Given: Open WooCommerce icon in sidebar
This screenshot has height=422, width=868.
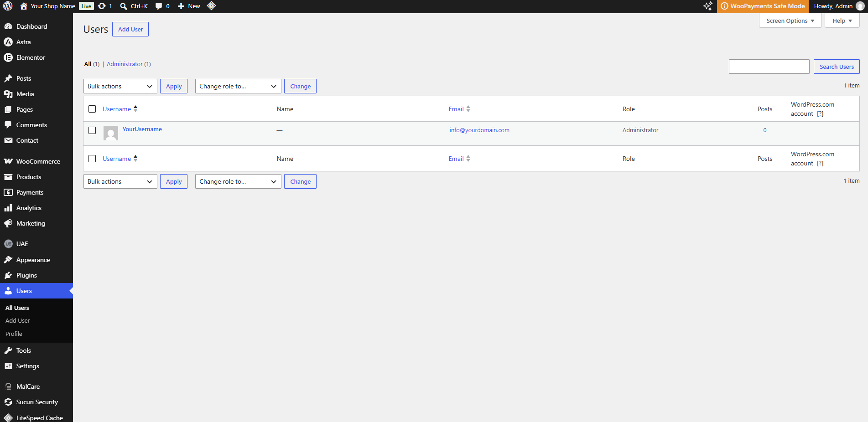Looking at the screenshot, I should point(8,161).
